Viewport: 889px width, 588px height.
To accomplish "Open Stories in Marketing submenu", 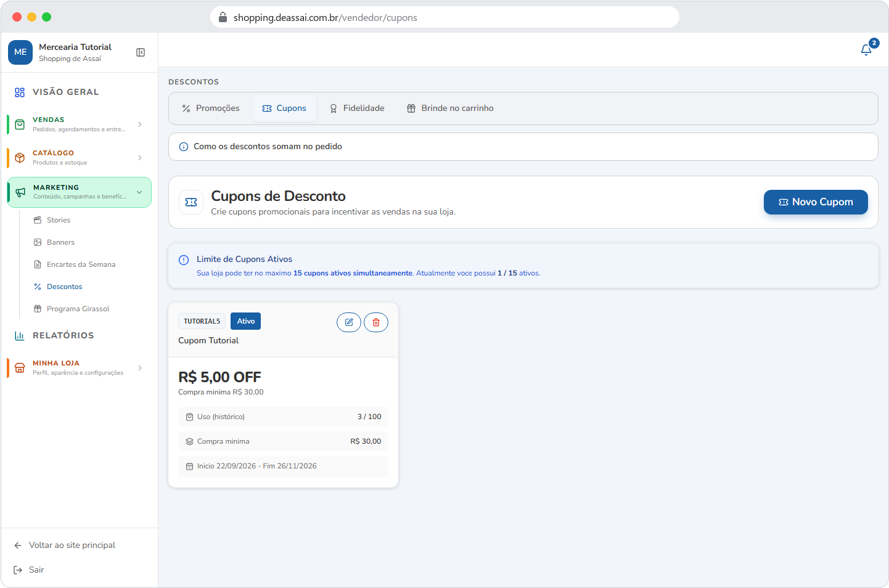I will [x=59, y=220].
